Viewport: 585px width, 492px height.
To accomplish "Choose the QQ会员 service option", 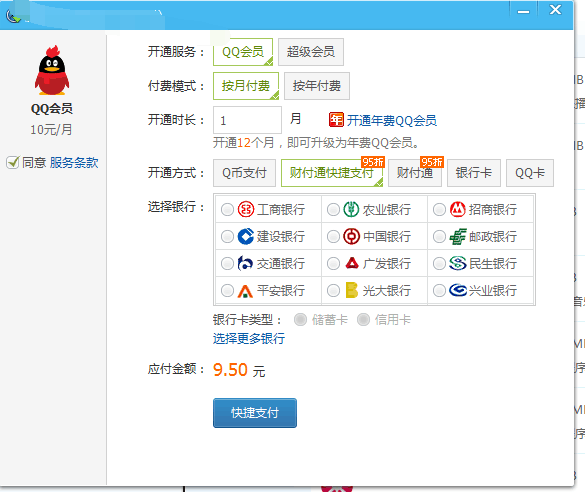I will (243, 52).
